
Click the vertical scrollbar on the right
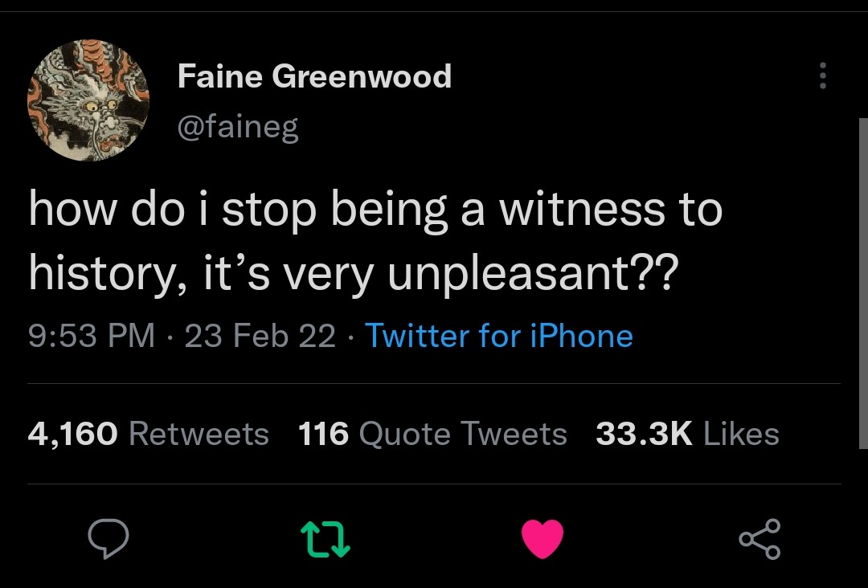point(863,281)
